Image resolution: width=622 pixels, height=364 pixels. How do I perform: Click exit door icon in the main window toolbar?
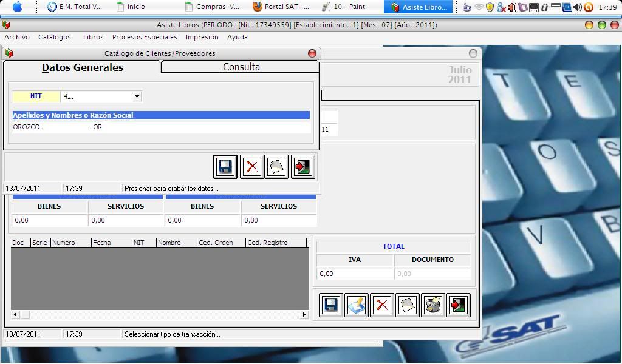[458, 305]
